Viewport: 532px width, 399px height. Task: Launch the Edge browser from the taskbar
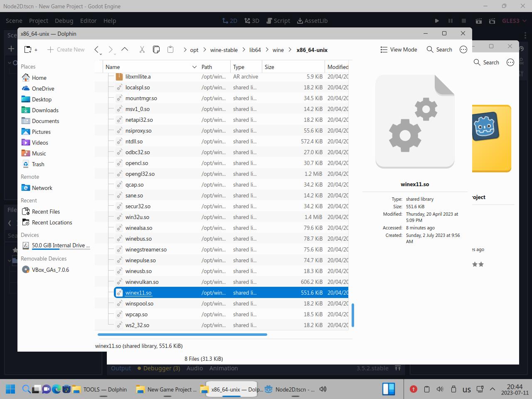point(56,389)
